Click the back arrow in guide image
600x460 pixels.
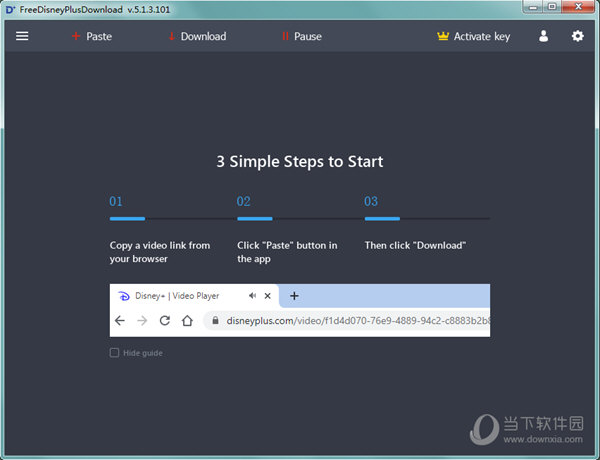point(120,320)
